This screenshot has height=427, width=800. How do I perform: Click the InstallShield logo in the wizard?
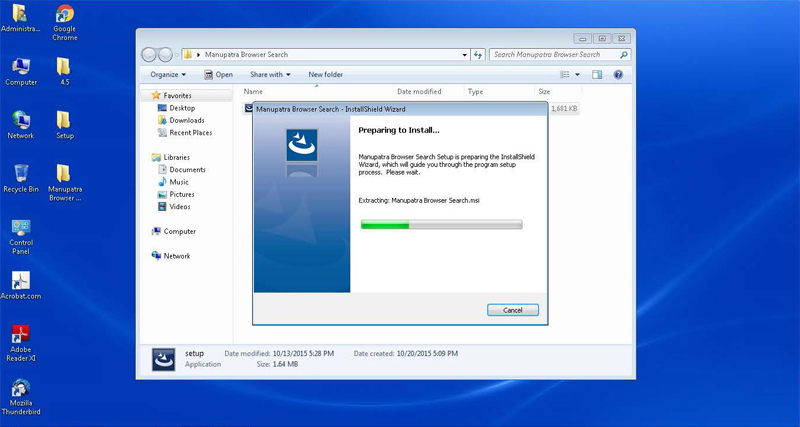point(302,145)
